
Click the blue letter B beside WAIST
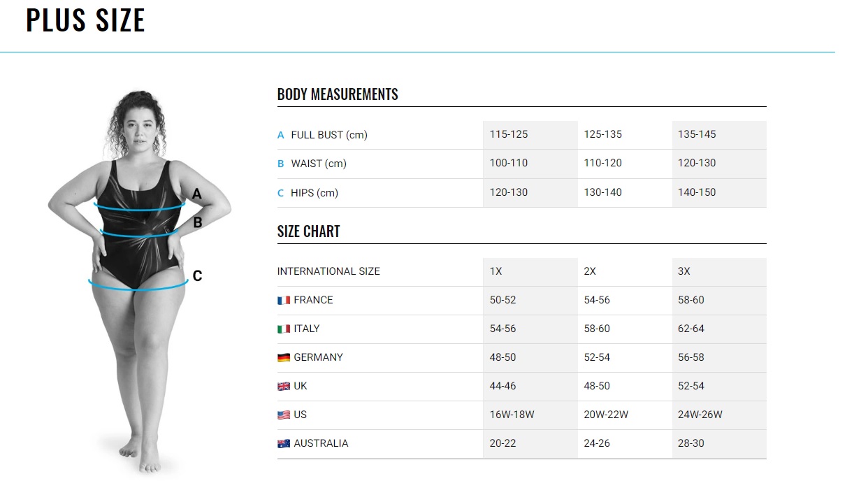(x=281, y=164)
